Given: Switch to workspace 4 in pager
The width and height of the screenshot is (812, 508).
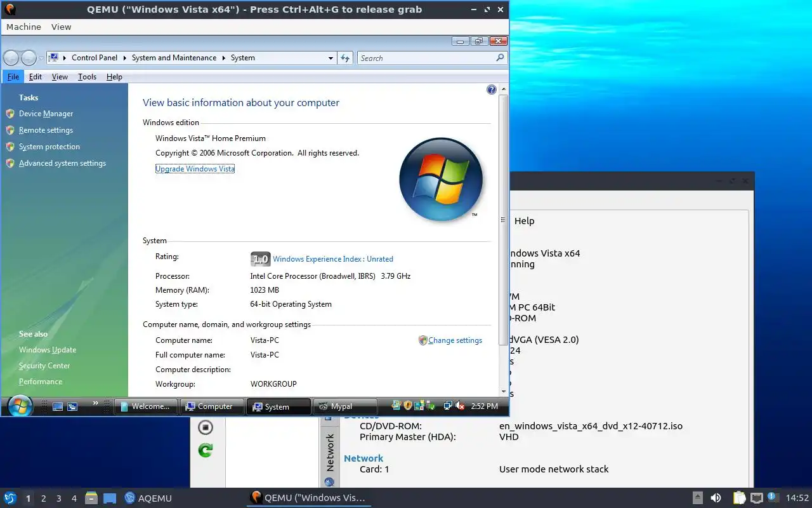Looking at the screenshot, I should point(74,498).
